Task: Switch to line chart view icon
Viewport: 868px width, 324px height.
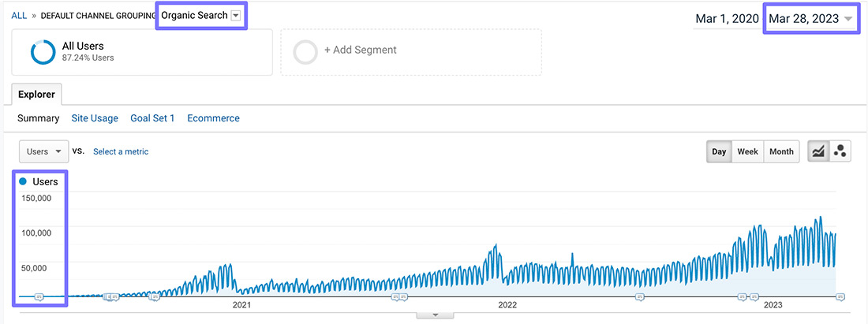Action: (x=818, y=151)
